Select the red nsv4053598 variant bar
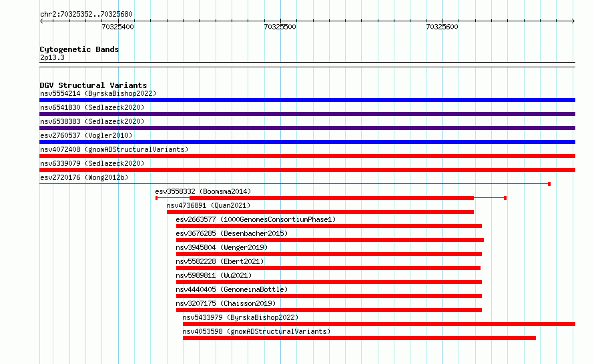The image size is (594, 364). click(359, 338)
